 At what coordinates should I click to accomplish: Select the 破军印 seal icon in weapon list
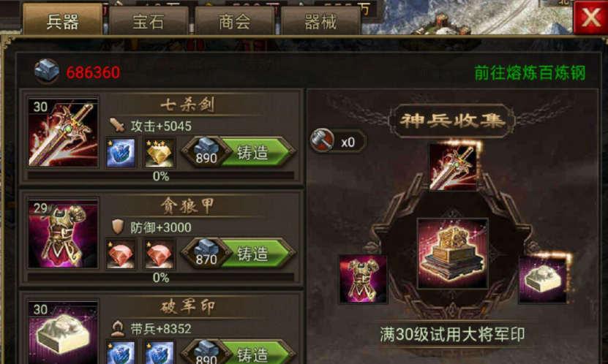pos(63,333)
